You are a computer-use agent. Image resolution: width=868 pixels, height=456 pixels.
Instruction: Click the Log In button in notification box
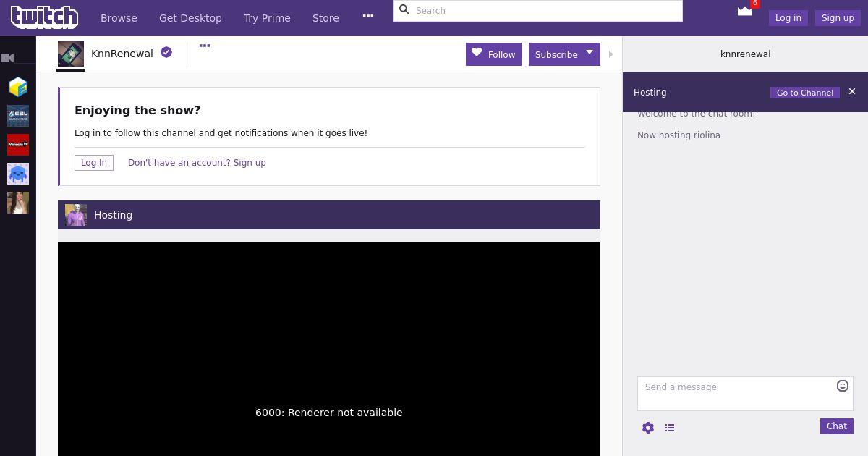click(x=94, y=163)
